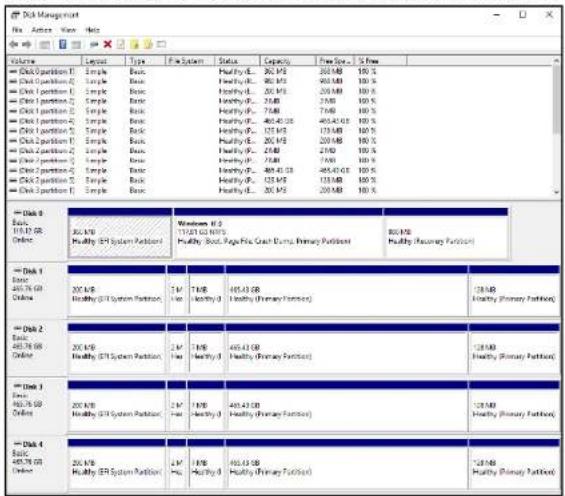This screenshot has height=496, width=565.
Task: Sort by the File System column header
Action: (x=190, y=61)
